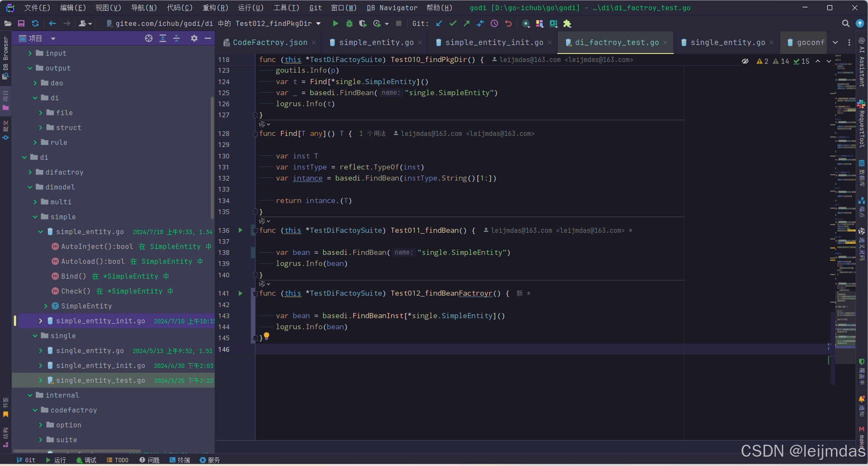Click the green Run button in toolbar
This screenshot has height=466, width=868.
[x=335, y=24]
